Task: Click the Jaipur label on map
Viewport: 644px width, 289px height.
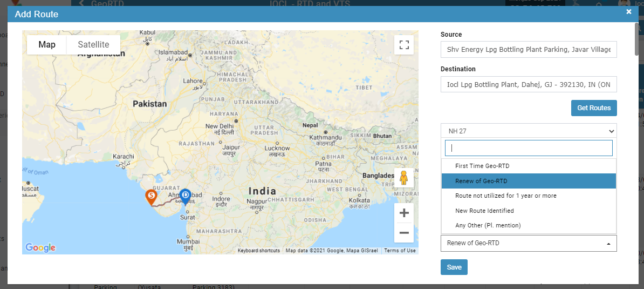Action: [x=230, y=147]
